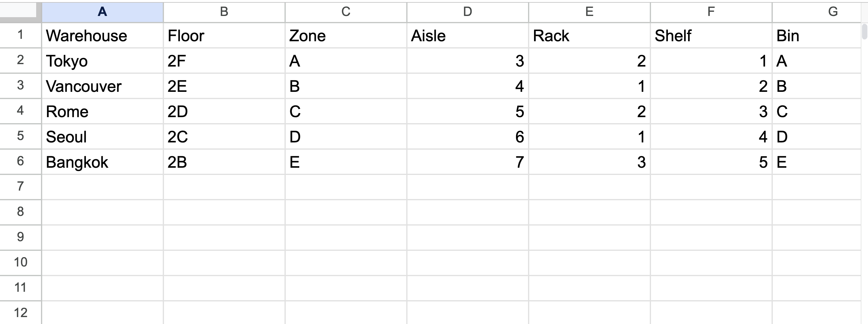868x324 pixels.
Task: Select row 12 header
Action: [x=20, y=313]
